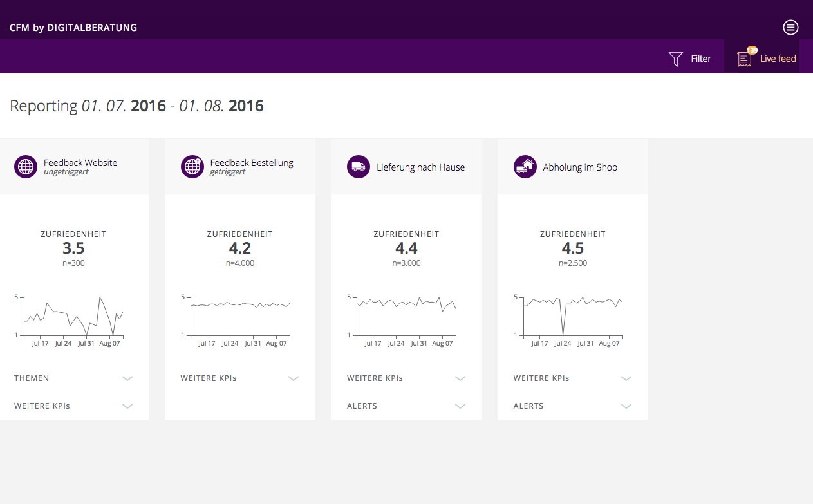Screen dimensions: 813x504
Task: Click the Zufriedenheit score 4.5 on Abholung card
Action: [x=573, y=248]
